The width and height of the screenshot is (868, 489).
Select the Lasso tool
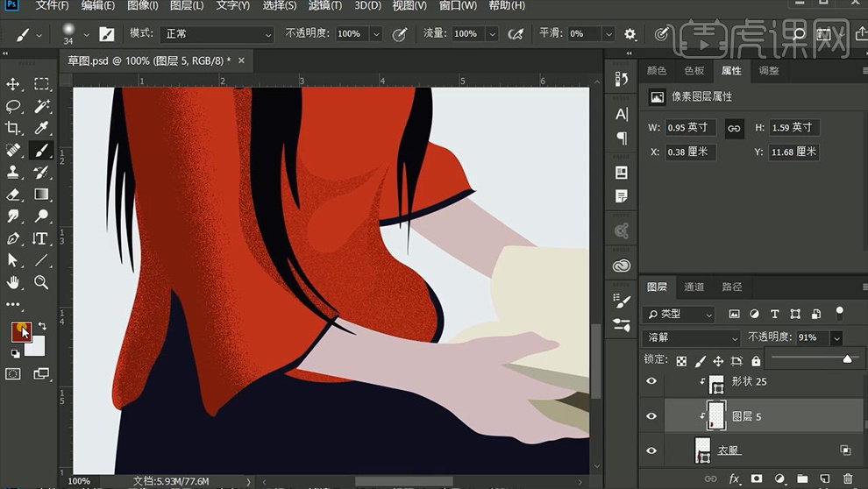tap(14, 106)
